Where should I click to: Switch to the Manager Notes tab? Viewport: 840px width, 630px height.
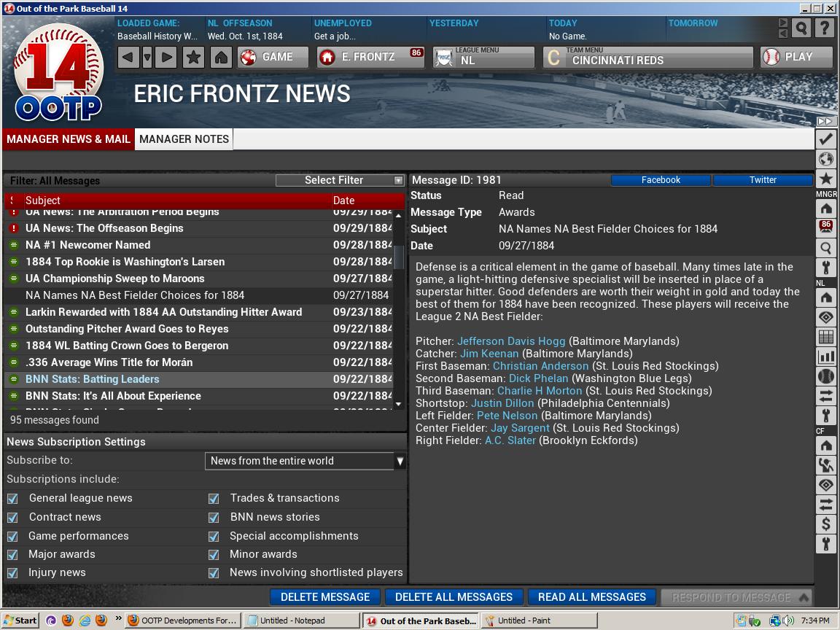(184, 139)
